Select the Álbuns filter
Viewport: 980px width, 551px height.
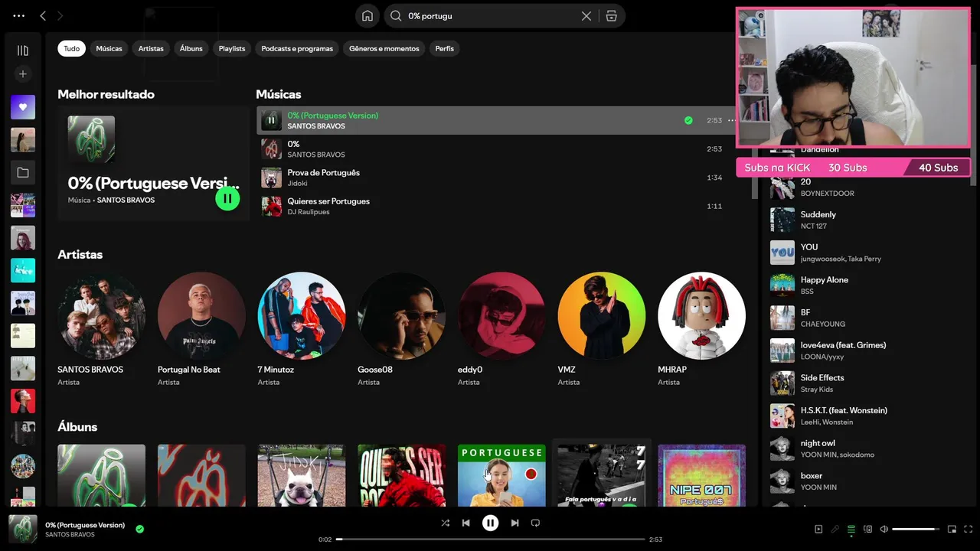coord(191,48)
